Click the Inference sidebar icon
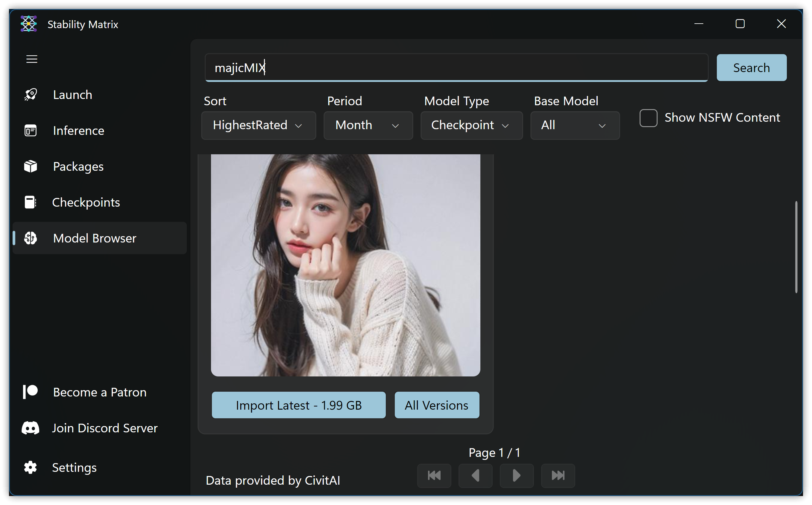The width and height of the screenshot is (812, 505). click(x=31, y=131)
